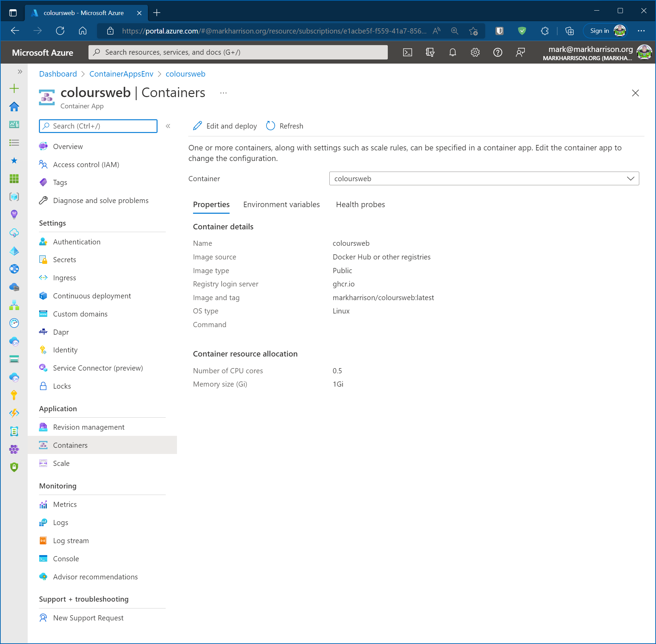Expand the left portal sidebar

click(x=20, y=71)
